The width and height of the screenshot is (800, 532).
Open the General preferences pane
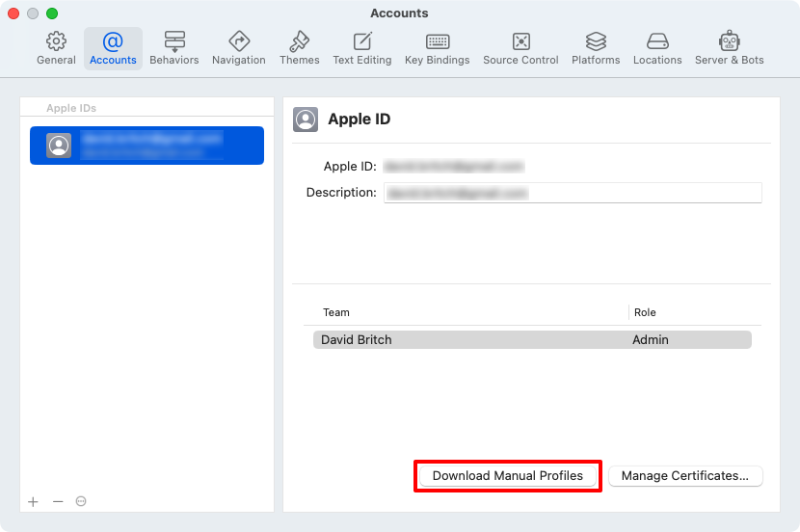coord(56,49)
